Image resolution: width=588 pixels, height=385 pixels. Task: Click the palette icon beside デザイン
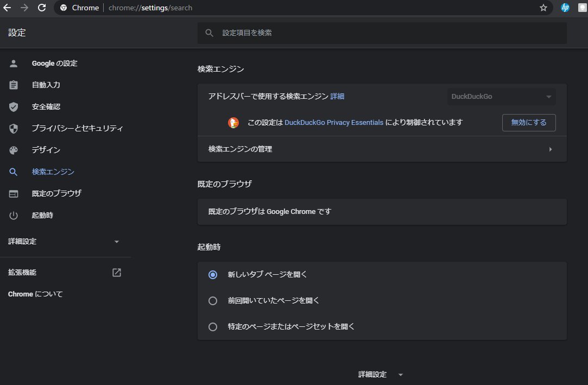(x=14, y=150)
